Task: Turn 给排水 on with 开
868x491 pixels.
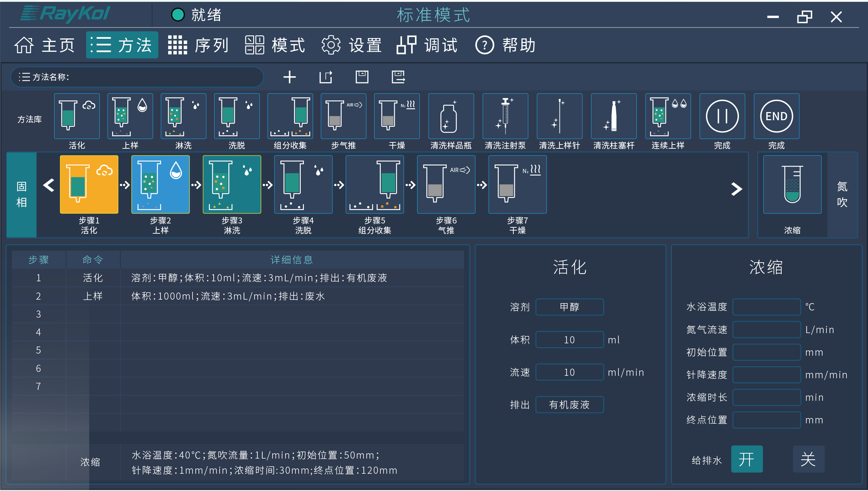Action: click(747, 459)
